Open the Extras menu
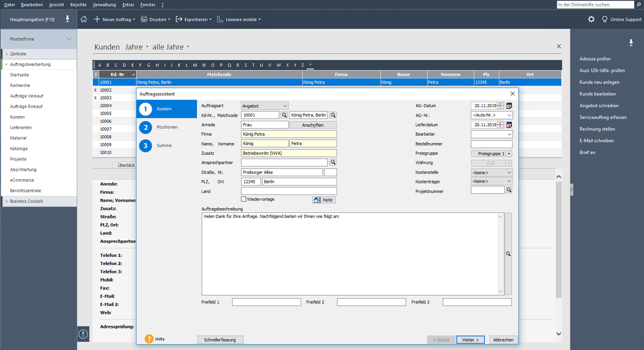The height and width of the screenshot is (350, 644). (128, 5)
